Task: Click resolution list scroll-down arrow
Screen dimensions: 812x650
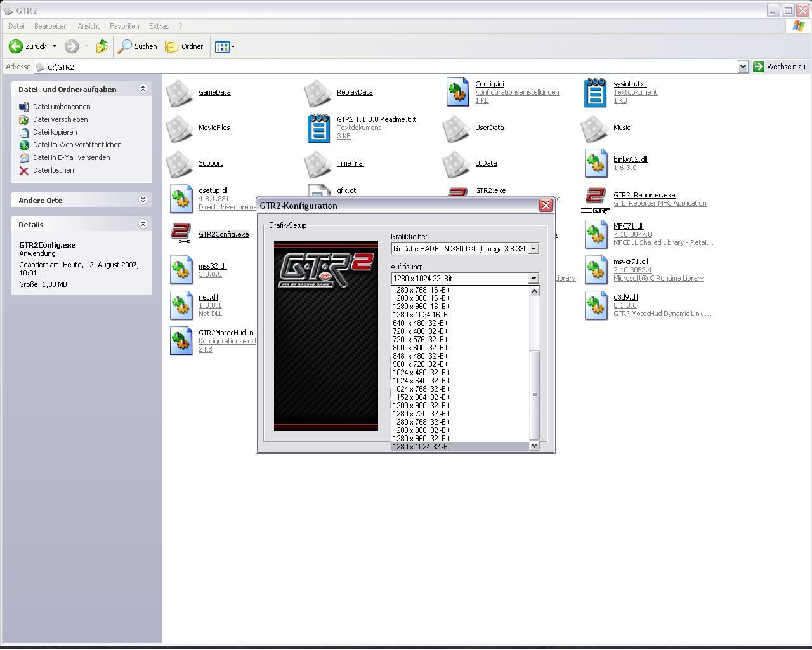Action: 535,445
